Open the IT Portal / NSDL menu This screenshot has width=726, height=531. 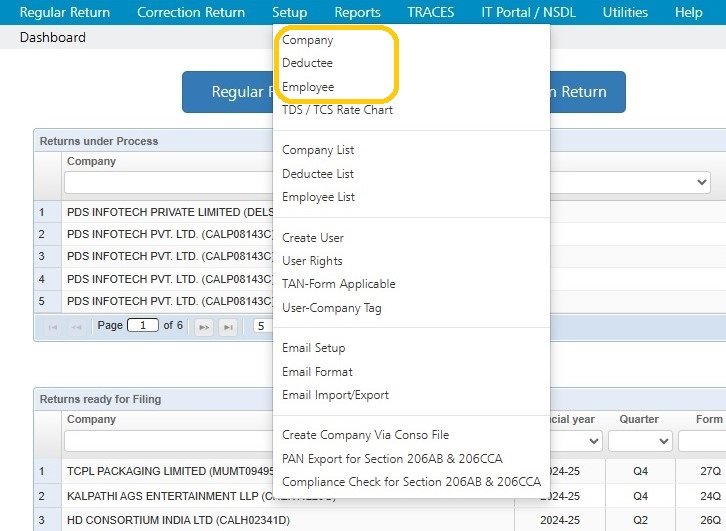(528, 12)
